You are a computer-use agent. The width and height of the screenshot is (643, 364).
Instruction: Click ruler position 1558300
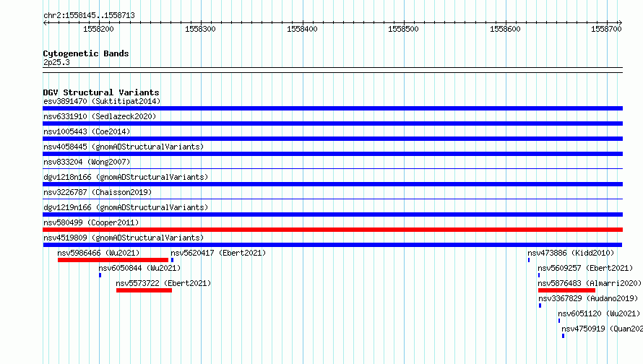click(200, 29)
